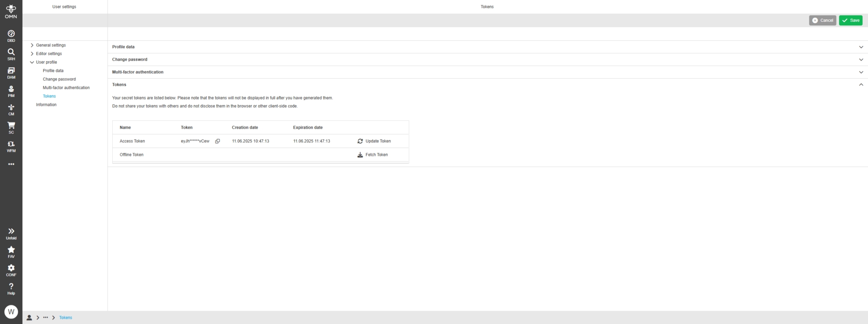The image size is (868, 324).
Task: Copy the Access Token to clipboard
Action: (x=217, y=141)
